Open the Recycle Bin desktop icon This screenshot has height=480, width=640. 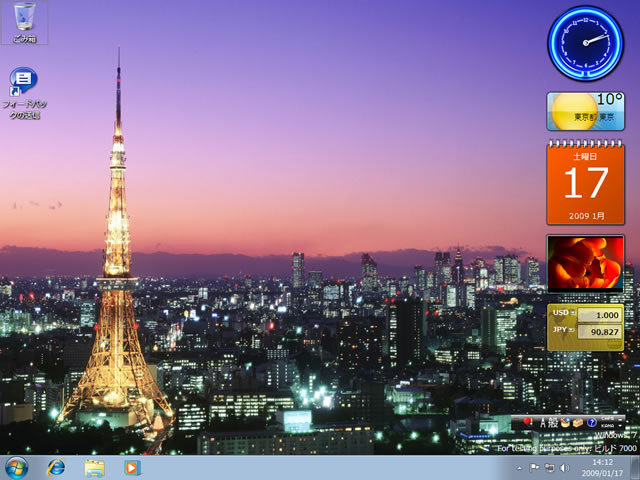coord(24,20)
